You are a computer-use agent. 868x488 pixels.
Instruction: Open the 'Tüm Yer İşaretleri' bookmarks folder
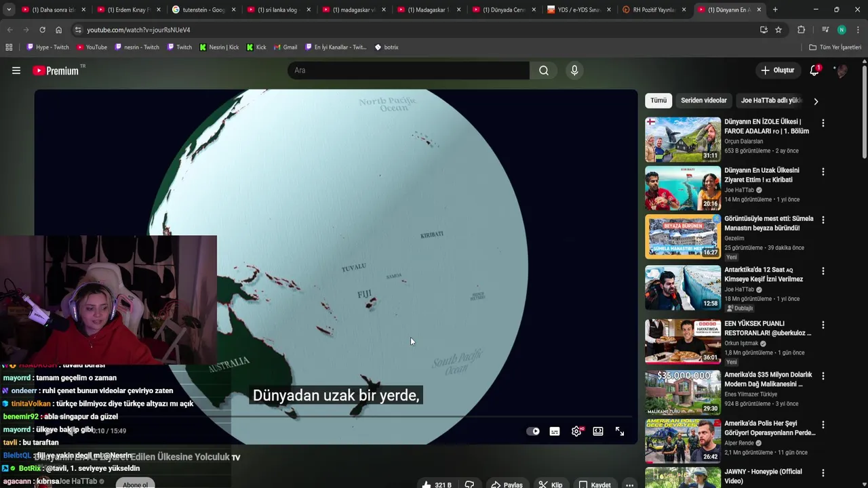point(835,47)
